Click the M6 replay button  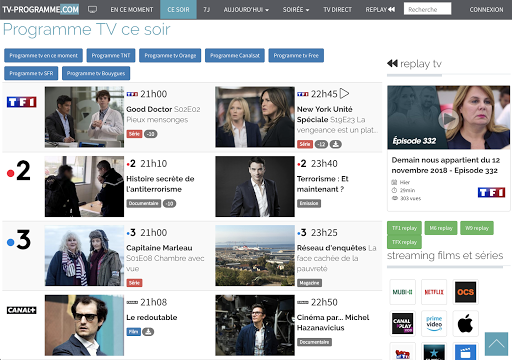tap(441, 228)
